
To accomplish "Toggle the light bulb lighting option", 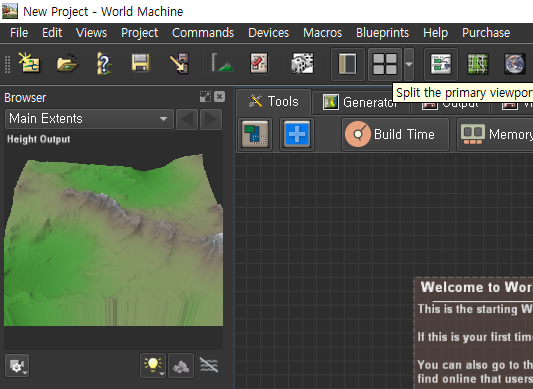I will pyautogui.click(x=153, y=366).
